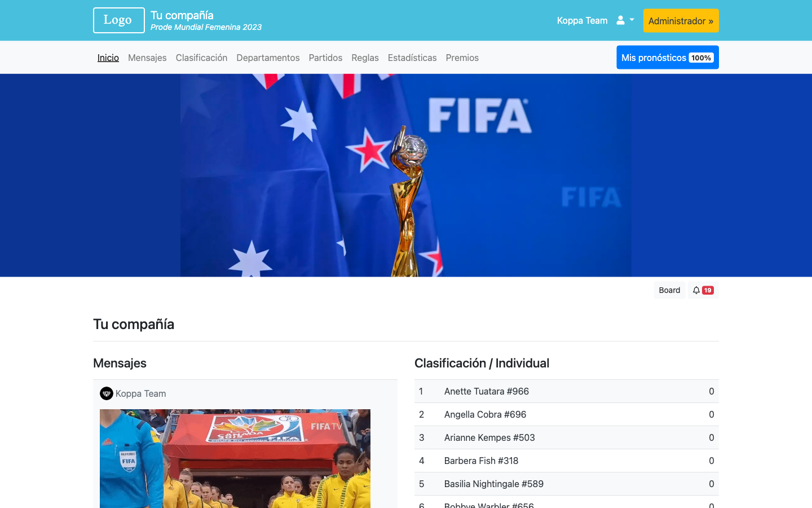Click the Clasificación / Individual heading

482,363
